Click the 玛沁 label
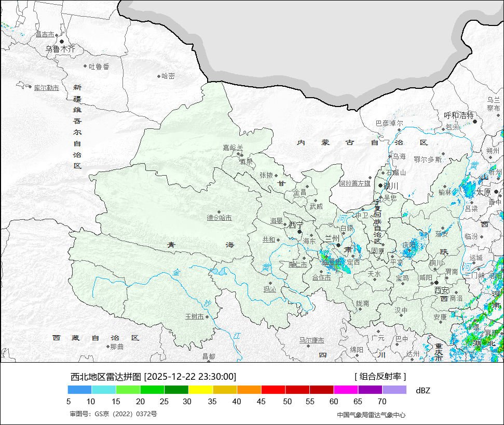 pos(270,289)
